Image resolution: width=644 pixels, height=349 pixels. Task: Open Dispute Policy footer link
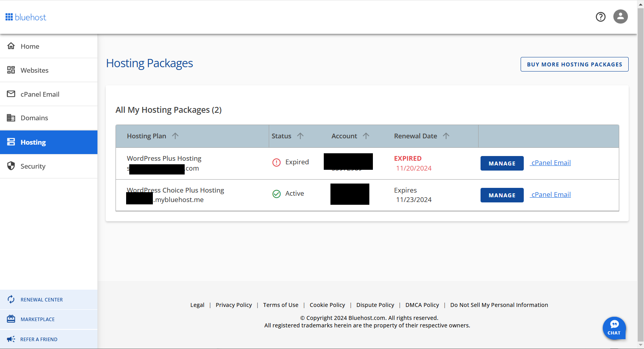pyautogui.click(x=375, y=305)
